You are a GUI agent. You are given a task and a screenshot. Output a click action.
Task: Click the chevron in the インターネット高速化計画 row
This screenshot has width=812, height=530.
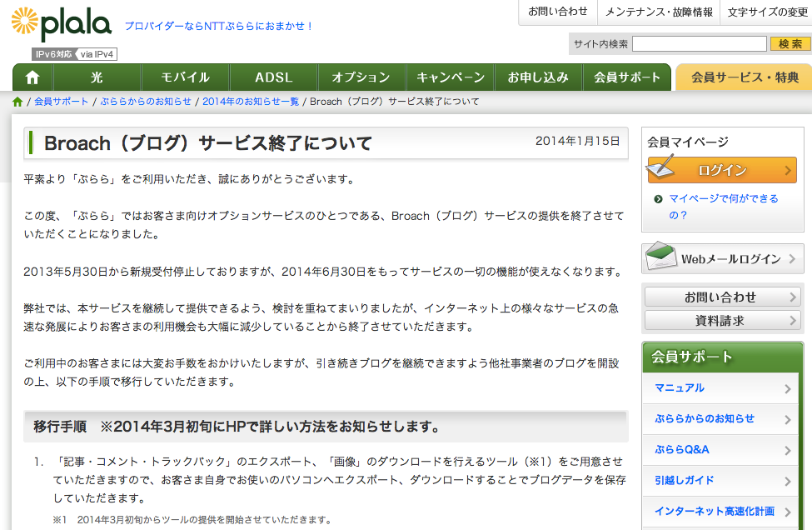tap(788, 512)
